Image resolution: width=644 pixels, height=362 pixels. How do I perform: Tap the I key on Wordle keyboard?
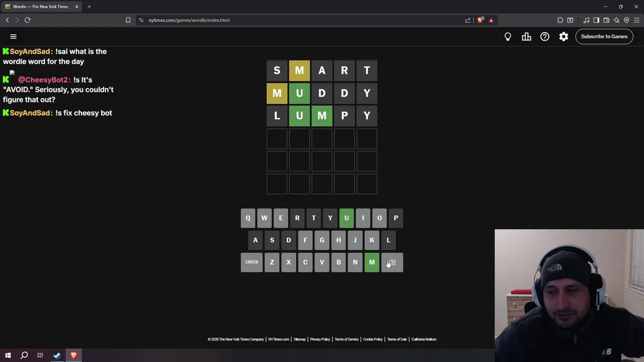tap(363, 218)
